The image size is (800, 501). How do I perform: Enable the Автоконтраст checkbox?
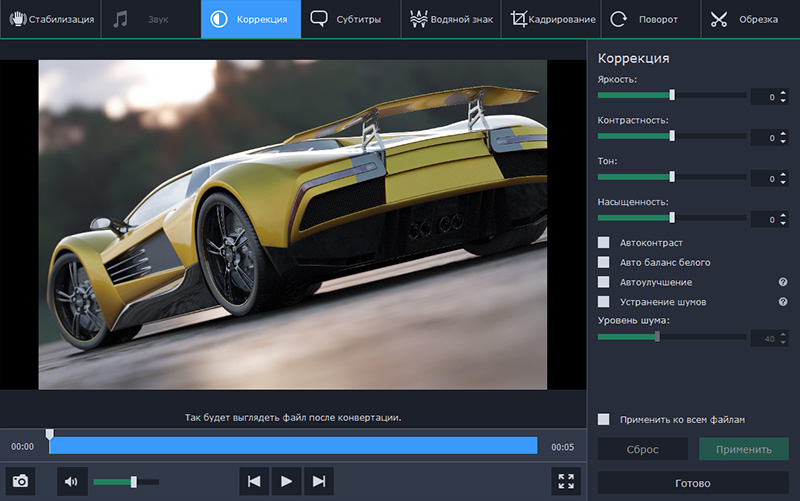[604, 242]
